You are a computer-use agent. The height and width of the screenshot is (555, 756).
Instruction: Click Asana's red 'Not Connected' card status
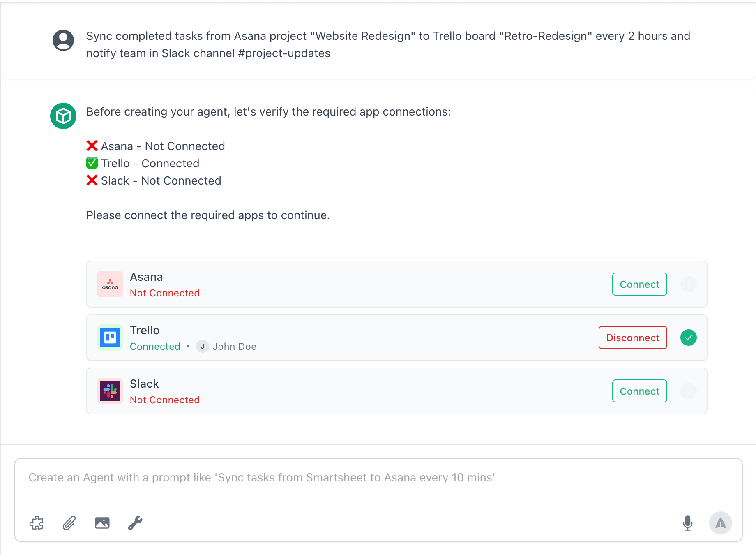(x=165, y=293)
